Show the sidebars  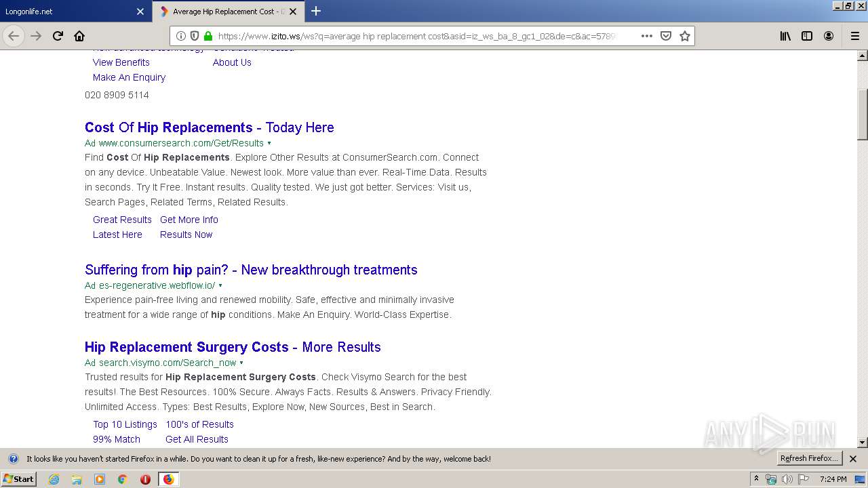tap(807, 36)
